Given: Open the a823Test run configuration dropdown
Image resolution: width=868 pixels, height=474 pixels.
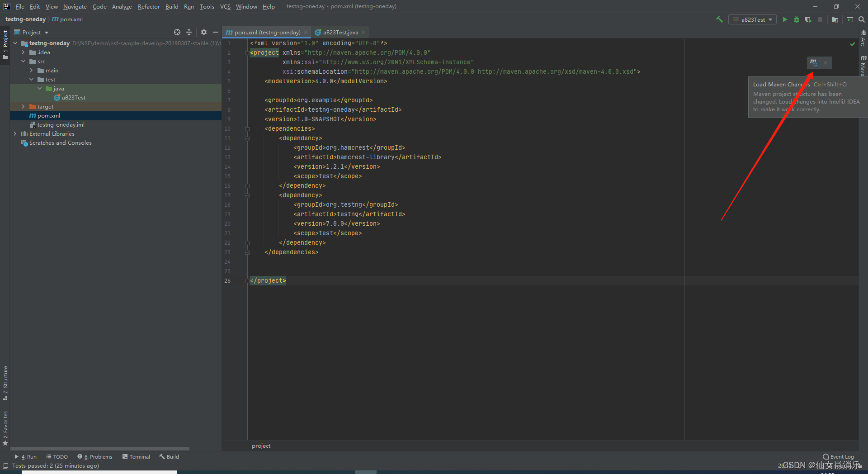Looking at the screenshot, I should coord(752,19).
